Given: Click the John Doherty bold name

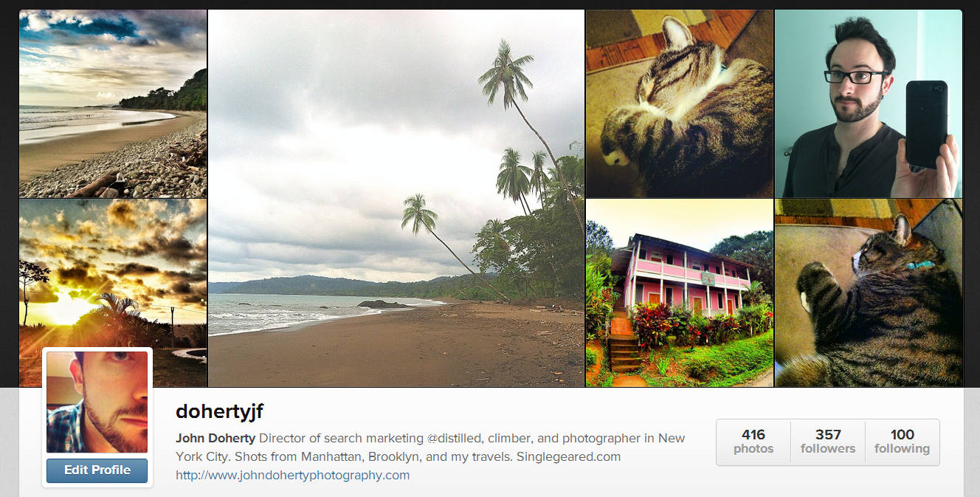Looking at the screenshot, I should pyautogui.click(x=215, y=438).
